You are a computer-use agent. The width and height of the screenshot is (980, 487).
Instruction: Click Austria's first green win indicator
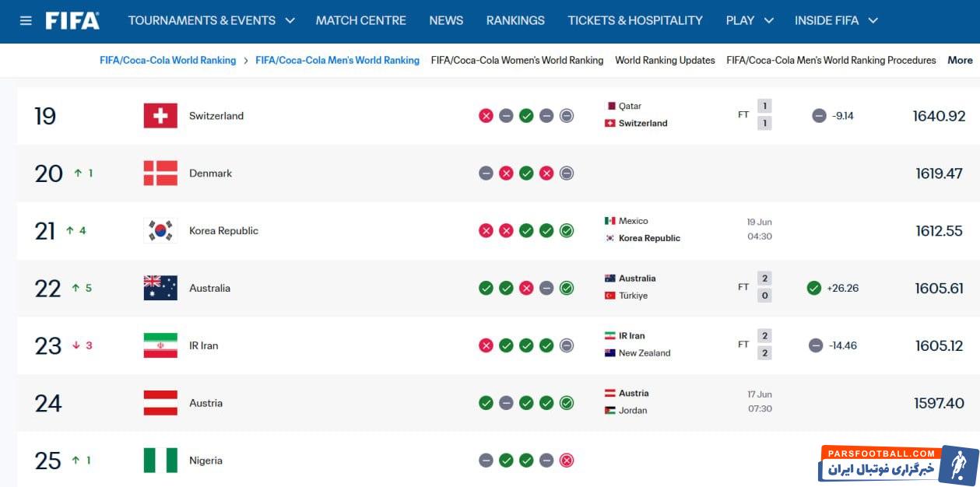pos(486,403)
